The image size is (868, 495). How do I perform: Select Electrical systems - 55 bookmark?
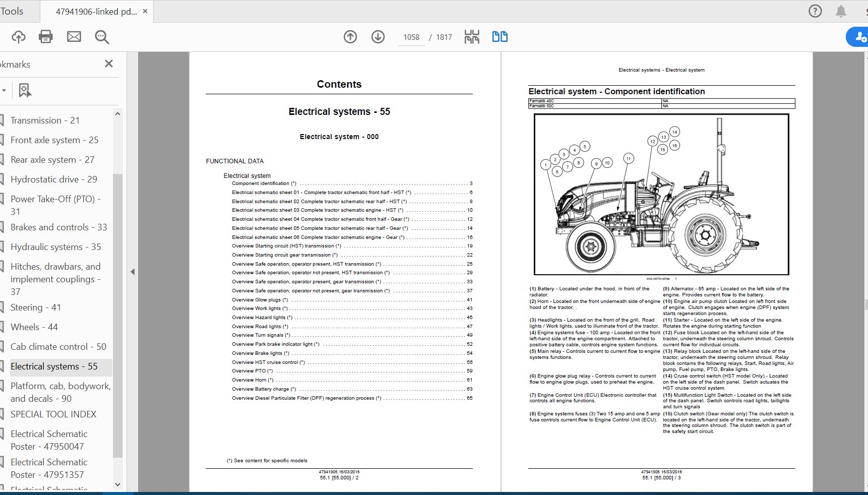tap(54, 366)
